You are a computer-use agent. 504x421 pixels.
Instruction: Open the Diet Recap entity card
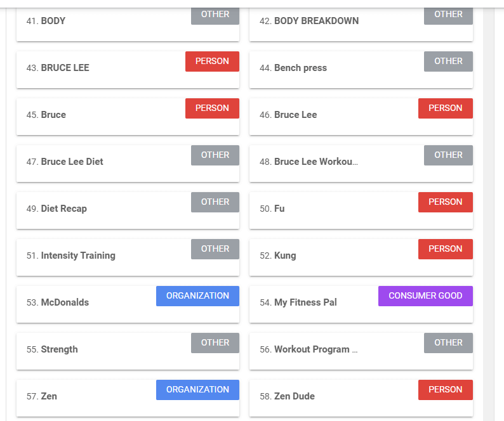point(95,210)
